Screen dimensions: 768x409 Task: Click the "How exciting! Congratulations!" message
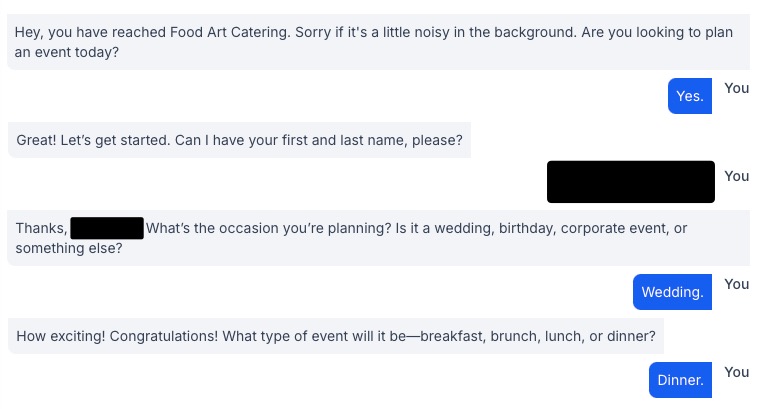[336, 336]
